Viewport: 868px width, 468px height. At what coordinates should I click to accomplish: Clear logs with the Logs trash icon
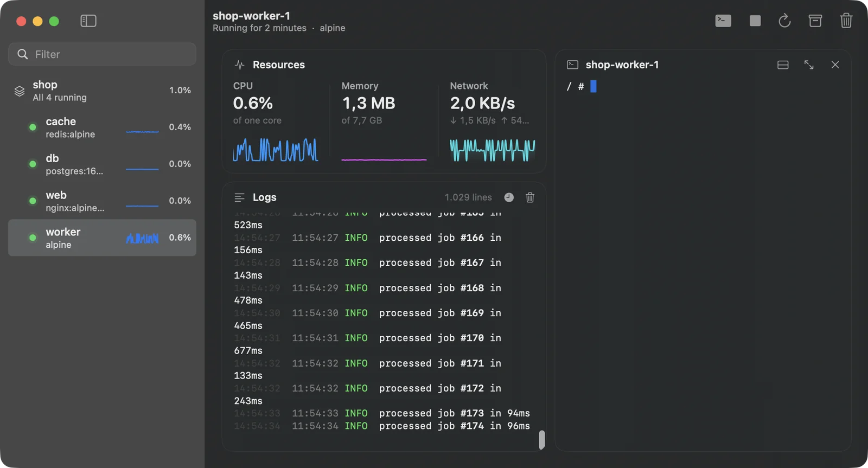530,197
